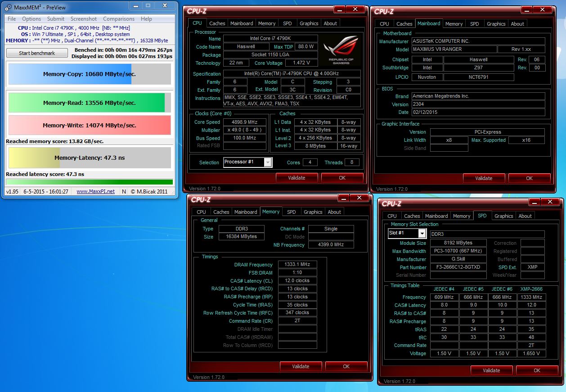Click the Memory-Copy result bar

tap(90, 74)
